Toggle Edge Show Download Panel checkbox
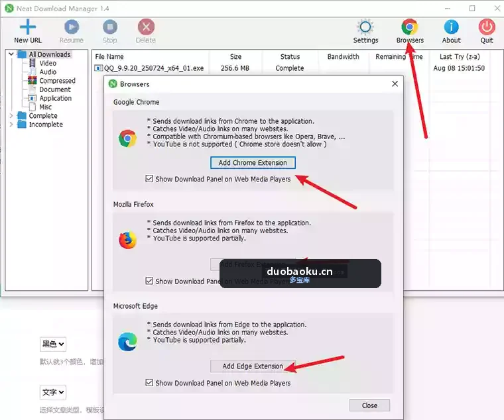 pyautogui.click(x=149, y=383)
